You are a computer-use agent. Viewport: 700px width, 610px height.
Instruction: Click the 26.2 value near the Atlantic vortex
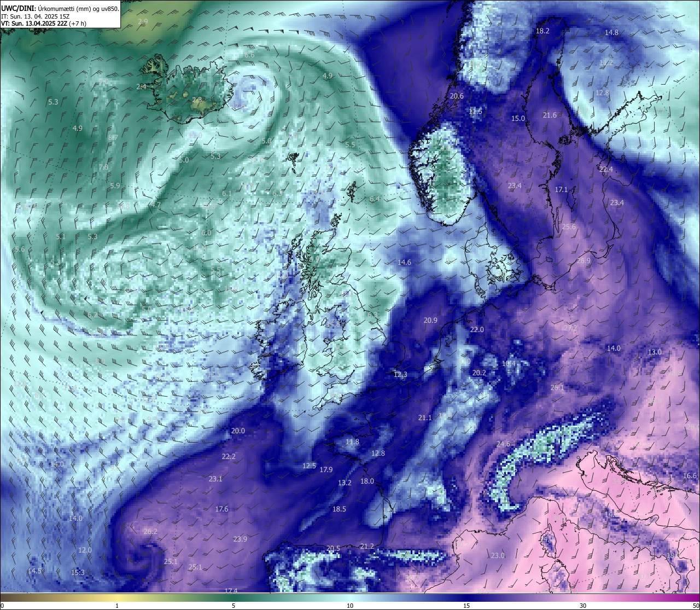tap(150, 532)
